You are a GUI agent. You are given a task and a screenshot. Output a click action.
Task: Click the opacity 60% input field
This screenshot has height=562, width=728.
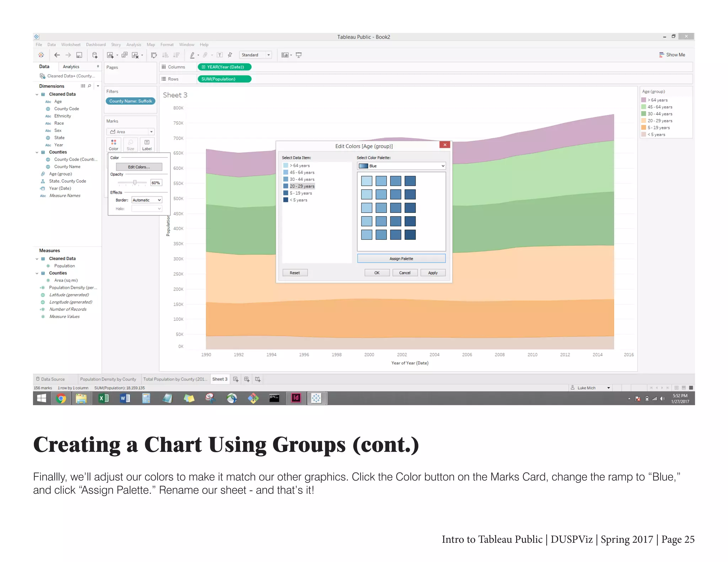(x=156, y=183)
